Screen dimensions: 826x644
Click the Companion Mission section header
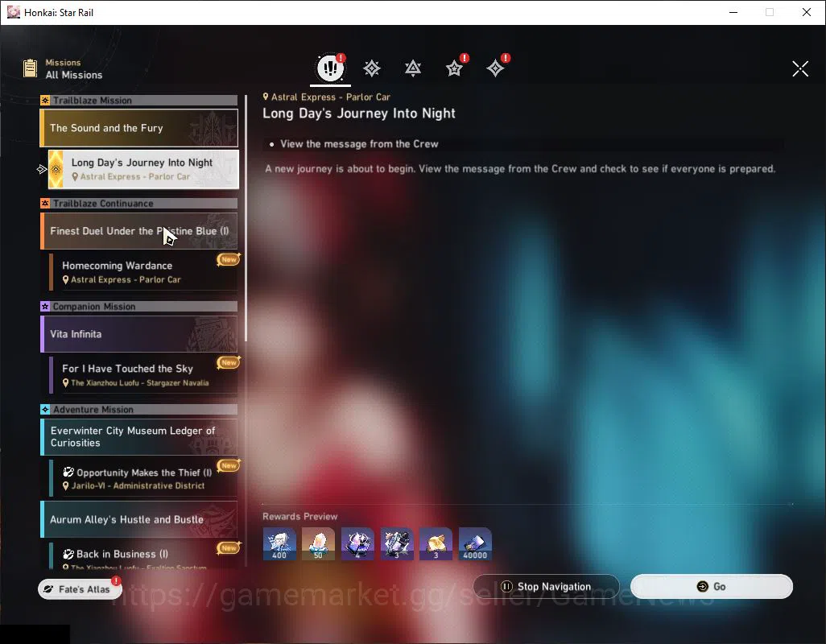(139, 307)
